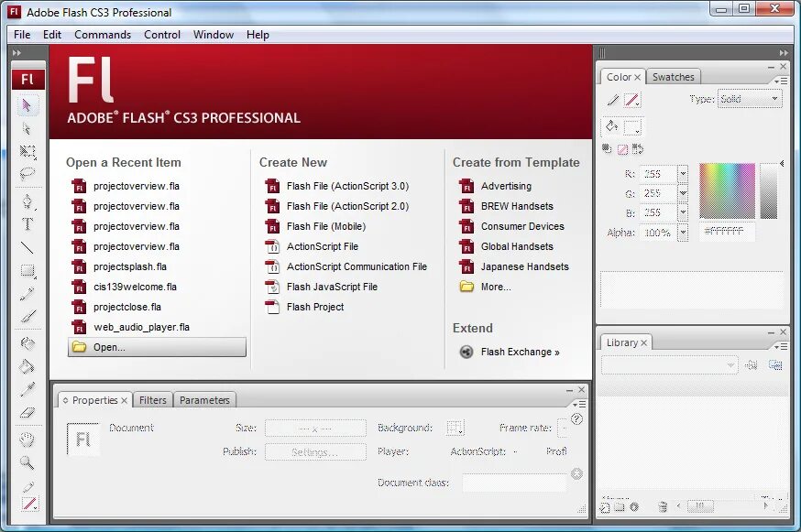Image resolution: width=801 pixels, height=532 pixels.
Task: Open the Properties panel options menu
Action: [x=579, y=405]
